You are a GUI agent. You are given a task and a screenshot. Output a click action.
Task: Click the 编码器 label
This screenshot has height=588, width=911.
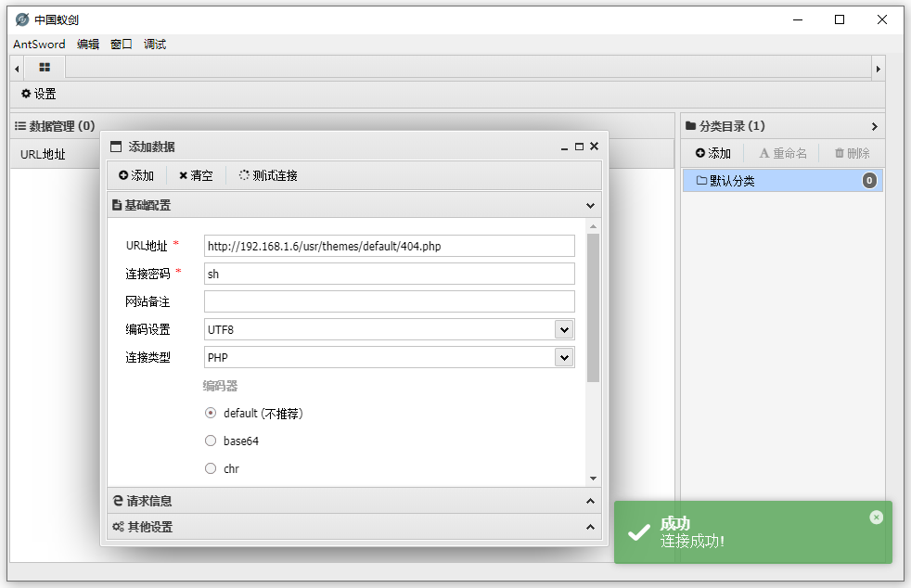click(220, 386)
